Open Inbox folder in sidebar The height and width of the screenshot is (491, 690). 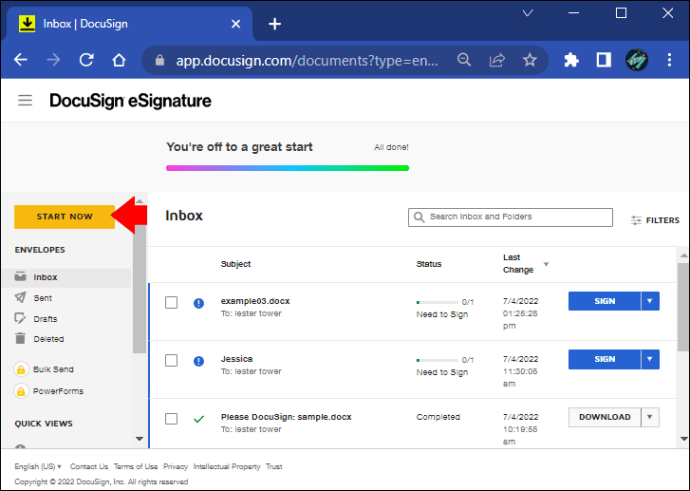[x=66, y=277]
